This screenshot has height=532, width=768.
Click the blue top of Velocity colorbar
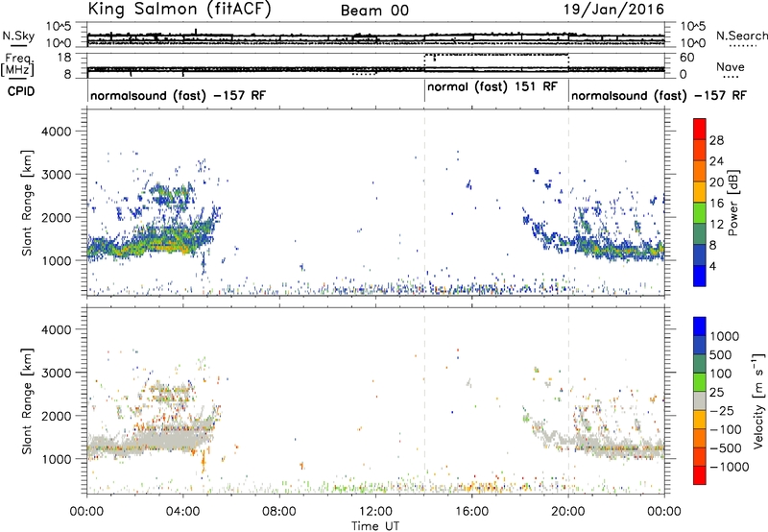(700, 326)
